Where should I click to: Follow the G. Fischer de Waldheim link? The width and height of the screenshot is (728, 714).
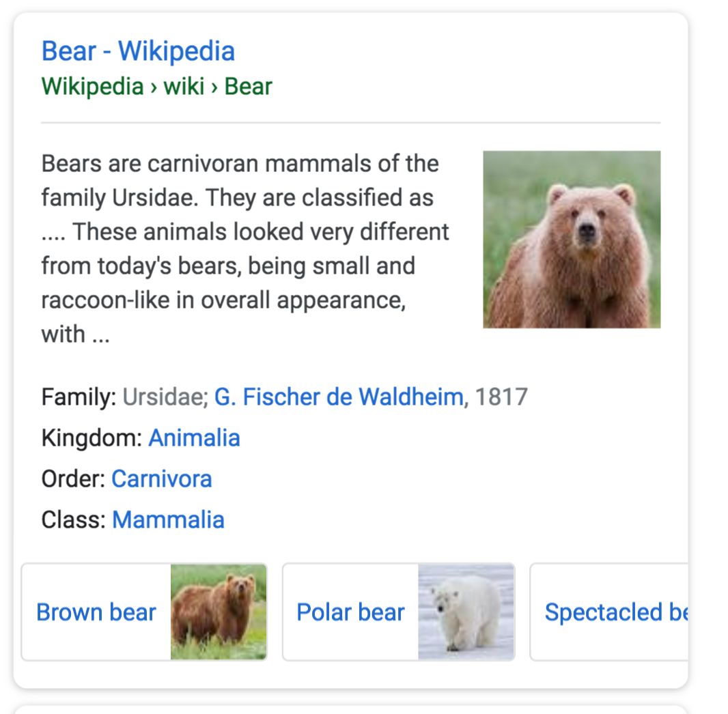pyautogui.click(x=339, y=397)
